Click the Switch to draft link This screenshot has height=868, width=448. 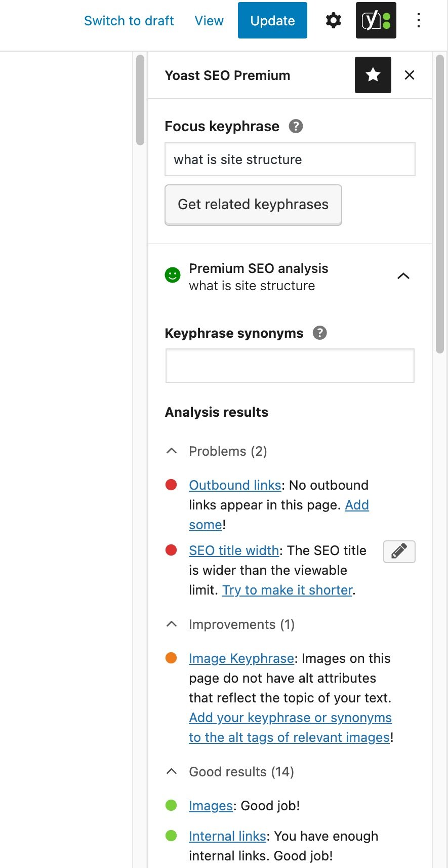click(129, 21)
